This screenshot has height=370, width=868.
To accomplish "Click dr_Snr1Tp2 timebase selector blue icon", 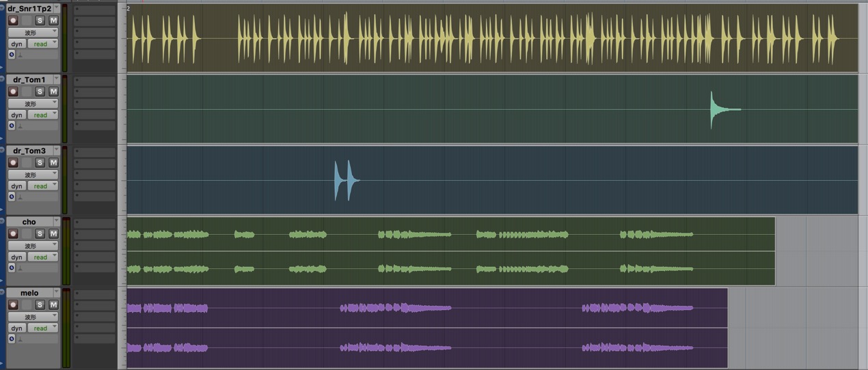I will (12, 55).
